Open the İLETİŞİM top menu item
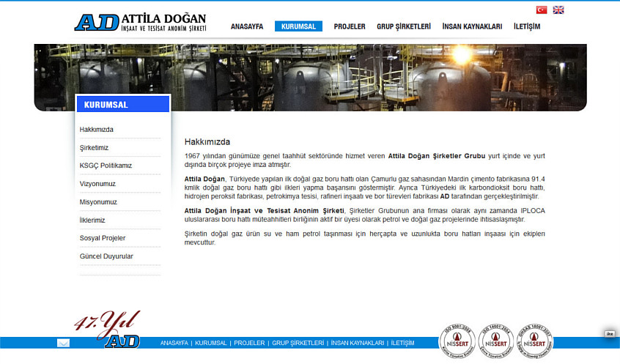Image resolution: width=620 pixels, height=364 pixels. (x=527, y=26)
